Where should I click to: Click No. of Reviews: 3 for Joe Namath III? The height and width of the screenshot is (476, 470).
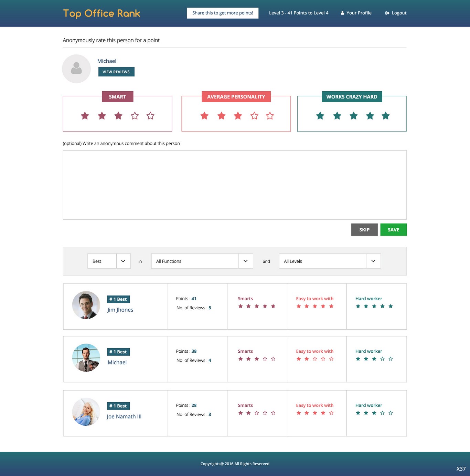194,415
